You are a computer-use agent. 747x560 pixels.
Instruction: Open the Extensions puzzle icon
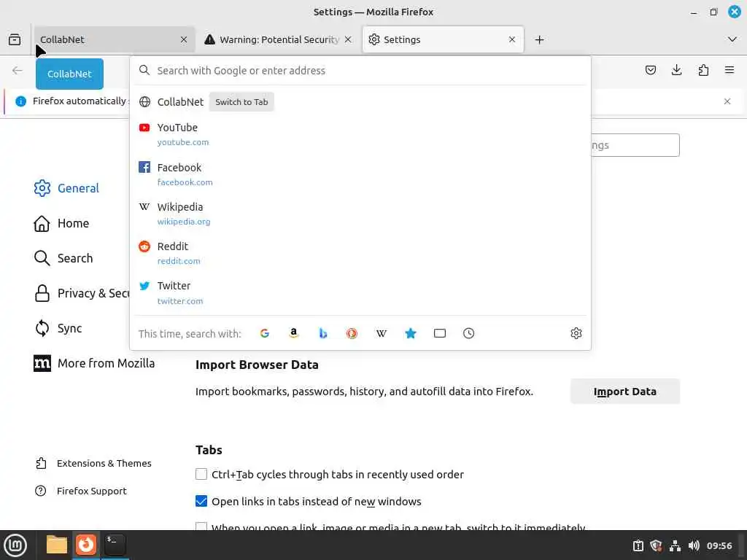(x=703, y=71)
